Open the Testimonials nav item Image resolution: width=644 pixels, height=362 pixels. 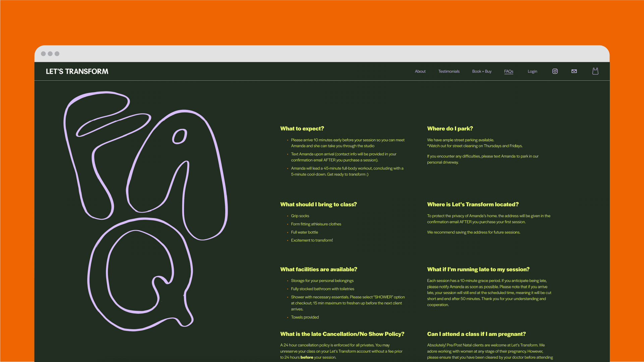(x=449, y=71)
